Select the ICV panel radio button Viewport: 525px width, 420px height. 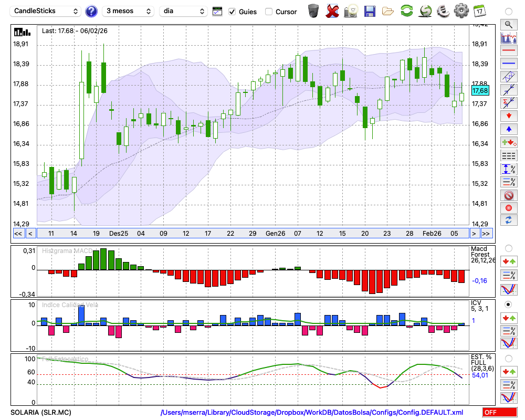pyautogui.click(x=509, y=304)
